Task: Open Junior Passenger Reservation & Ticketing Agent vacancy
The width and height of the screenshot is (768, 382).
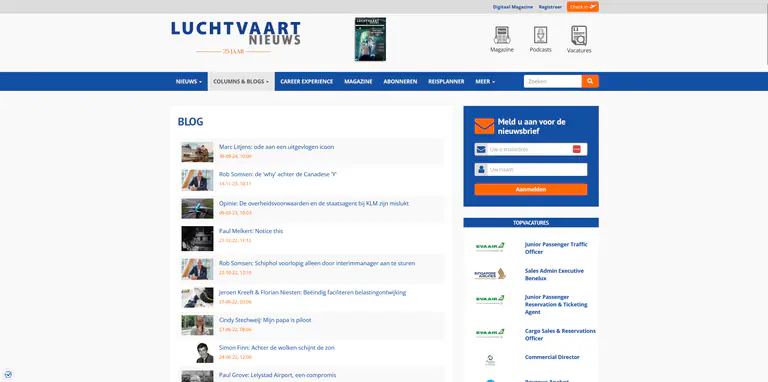Action: click(x=555, y=305)
